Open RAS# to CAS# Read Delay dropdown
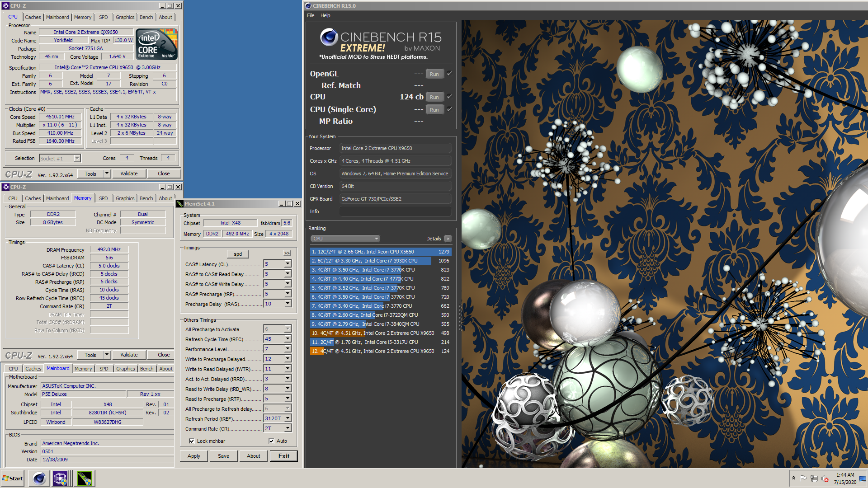The width and height of the screenshot is (868, 488). click(x=288, y=274)
